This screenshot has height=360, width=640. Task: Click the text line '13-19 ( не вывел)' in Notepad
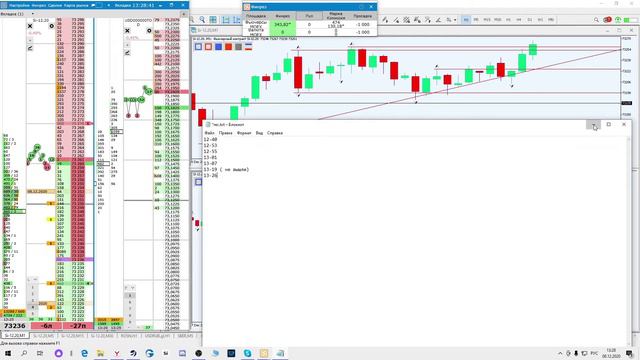[x=226, y=169]
